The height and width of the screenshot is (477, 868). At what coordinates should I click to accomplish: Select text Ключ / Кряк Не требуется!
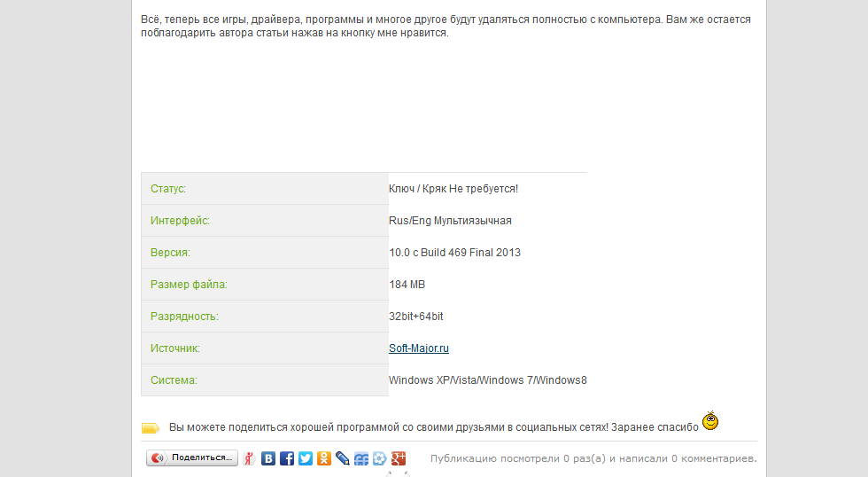point(453,189)
